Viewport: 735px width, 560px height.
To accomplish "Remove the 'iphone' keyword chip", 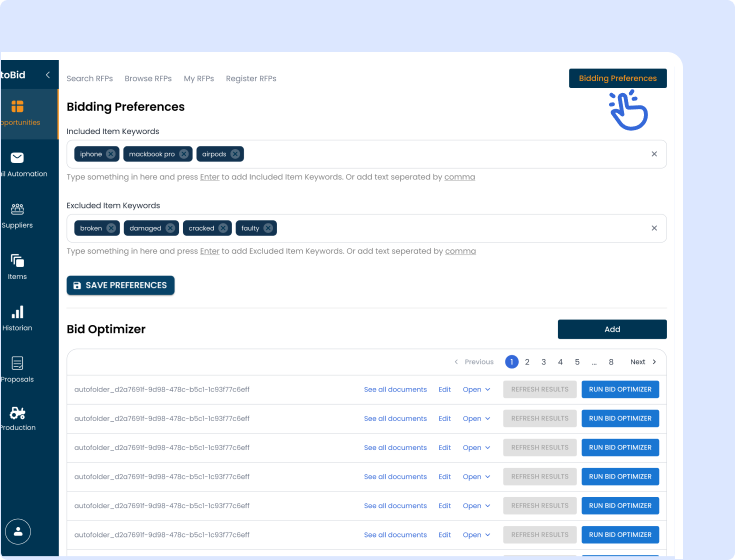I will coord(110,154).
